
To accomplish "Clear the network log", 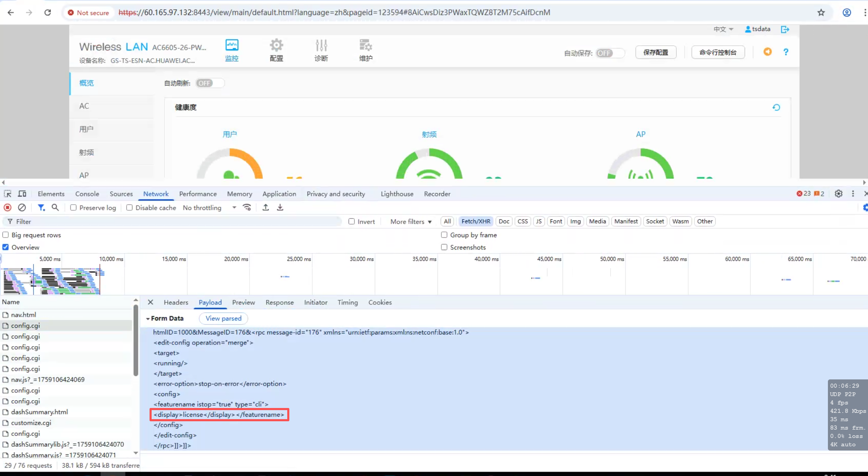I will click(22, 207).
